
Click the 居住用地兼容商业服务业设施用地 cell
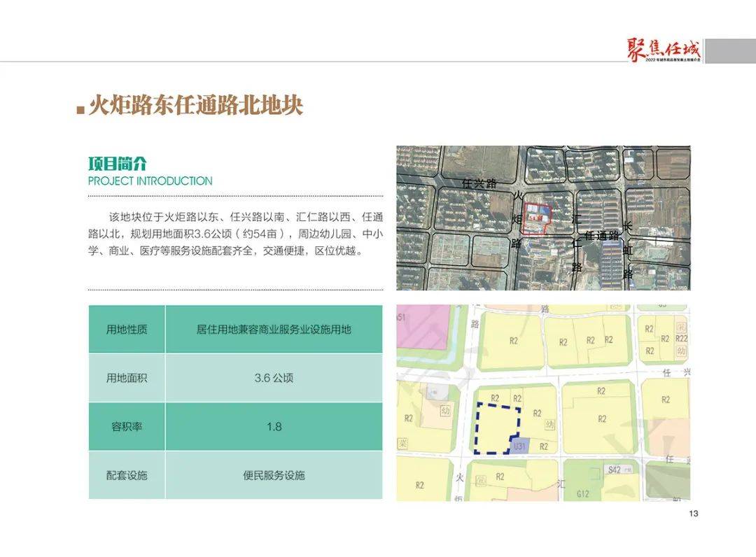point(274,329)
